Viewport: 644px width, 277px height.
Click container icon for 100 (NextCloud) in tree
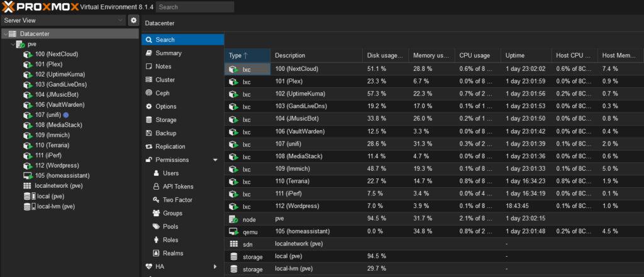[28, 54]
